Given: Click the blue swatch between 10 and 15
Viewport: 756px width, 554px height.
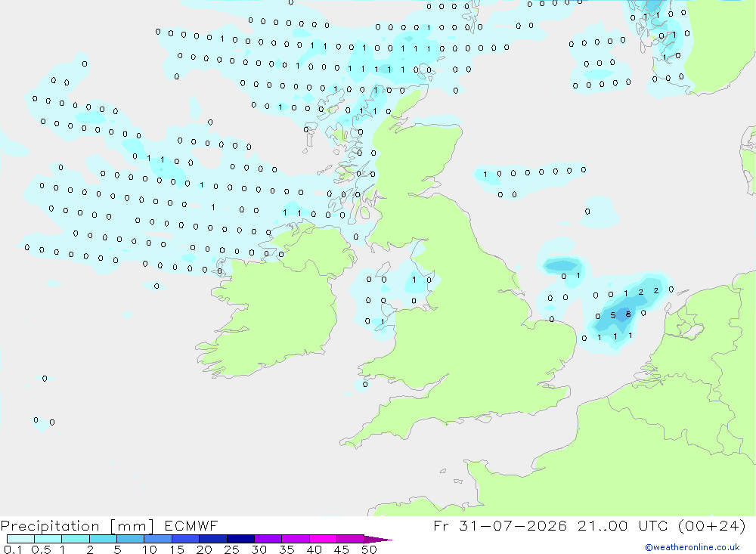Looking at the screenshot, I should 158,539.
